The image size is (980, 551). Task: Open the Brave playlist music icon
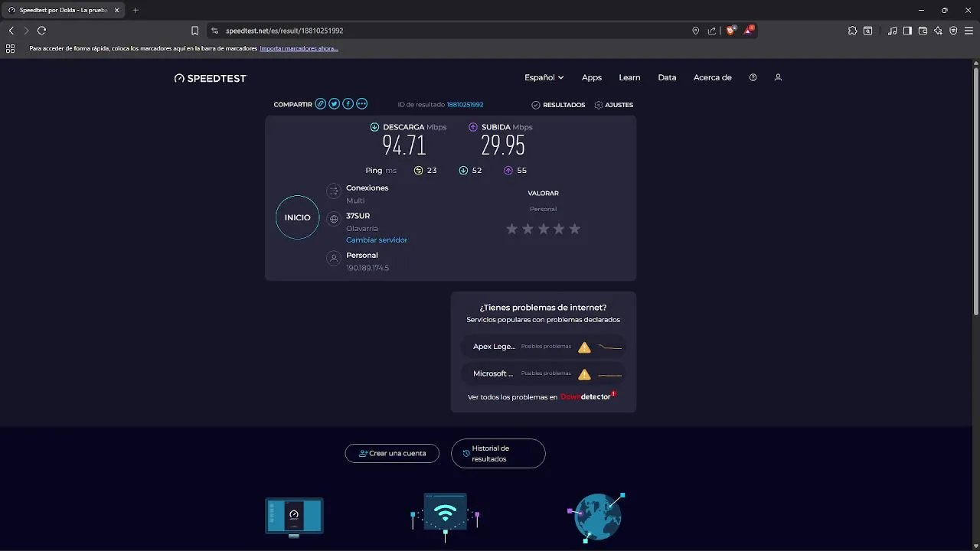pos(893,31)
